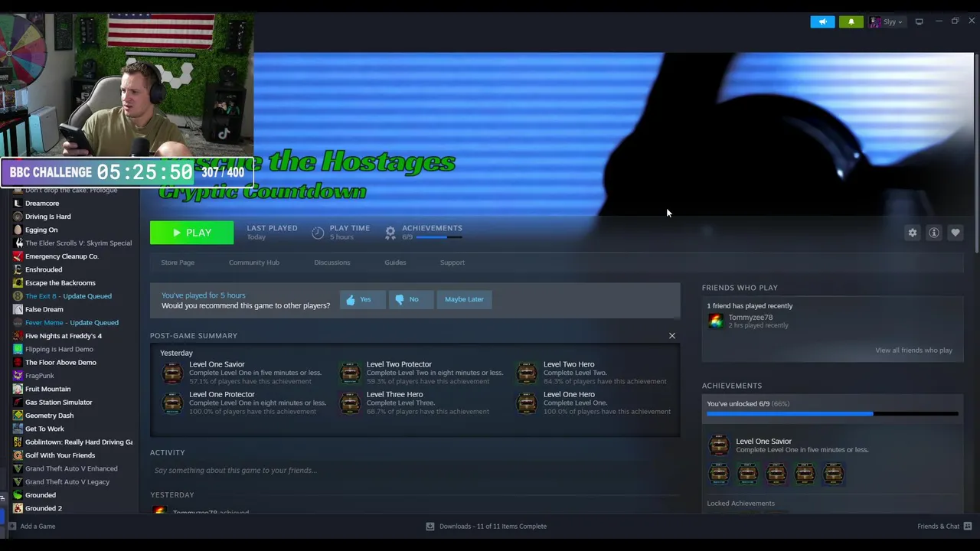980x551 pixels.
Task: Select Driving Is Hard in library list
Action: point(47,217)
